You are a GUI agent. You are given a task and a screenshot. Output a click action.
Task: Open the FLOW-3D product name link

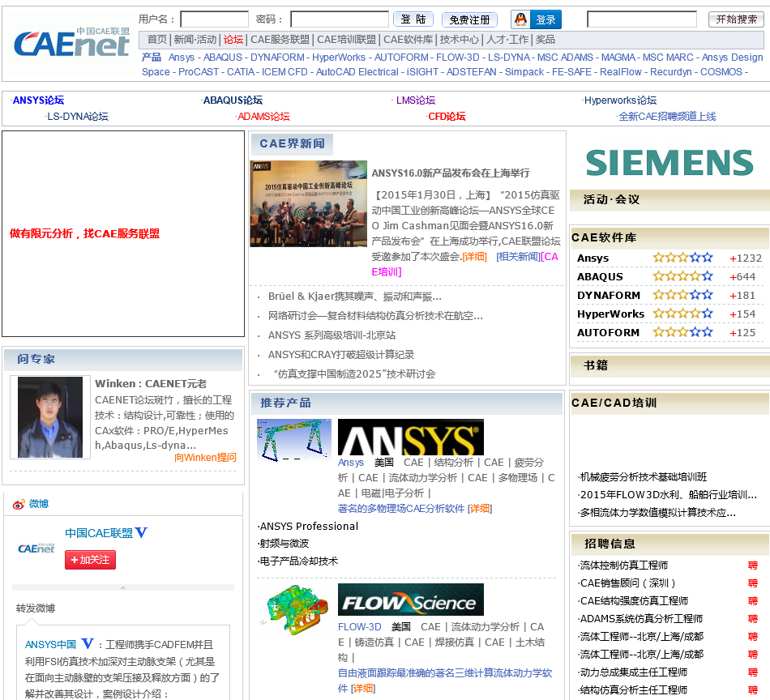pos(359,627)
